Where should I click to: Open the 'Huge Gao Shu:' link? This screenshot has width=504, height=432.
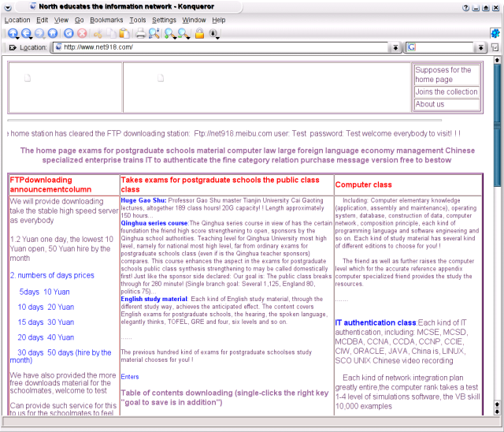[143, 200]
